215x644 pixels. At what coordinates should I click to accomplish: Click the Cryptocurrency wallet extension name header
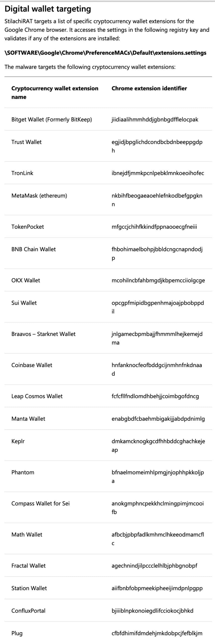pos(55,93)
